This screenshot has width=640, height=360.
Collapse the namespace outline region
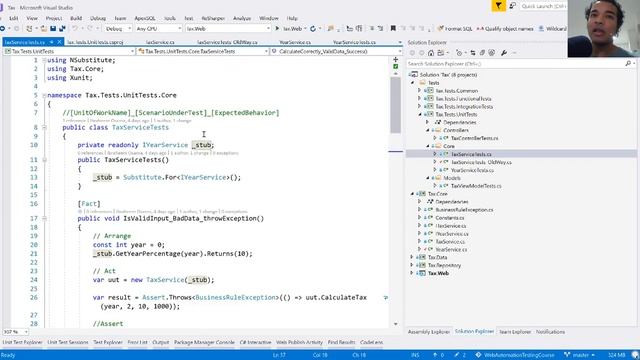coord(44,96)
